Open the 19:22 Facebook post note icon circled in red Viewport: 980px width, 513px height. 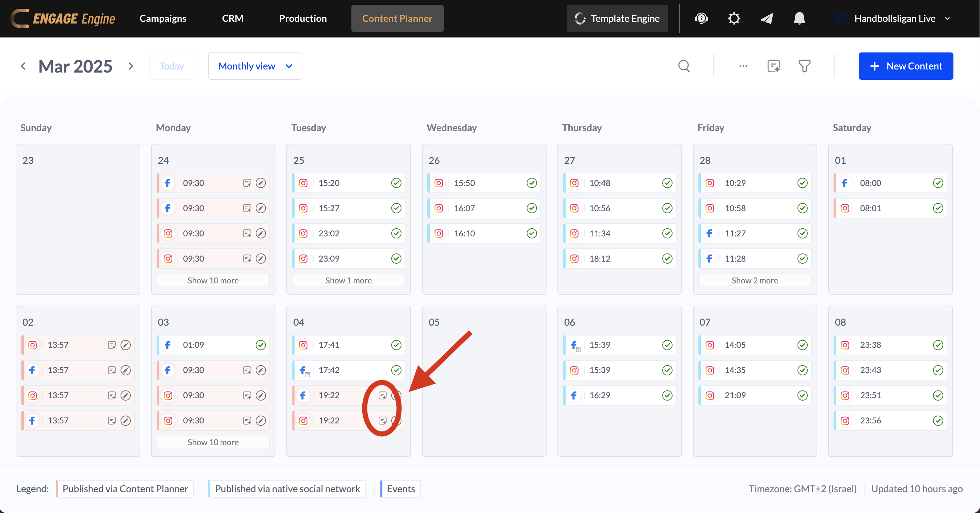tap(382, 395)
